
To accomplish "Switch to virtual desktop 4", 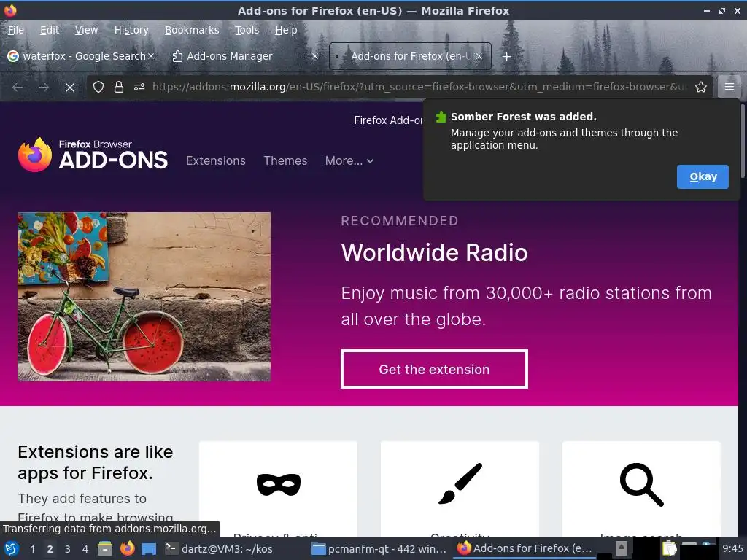I will pos(85,549).
